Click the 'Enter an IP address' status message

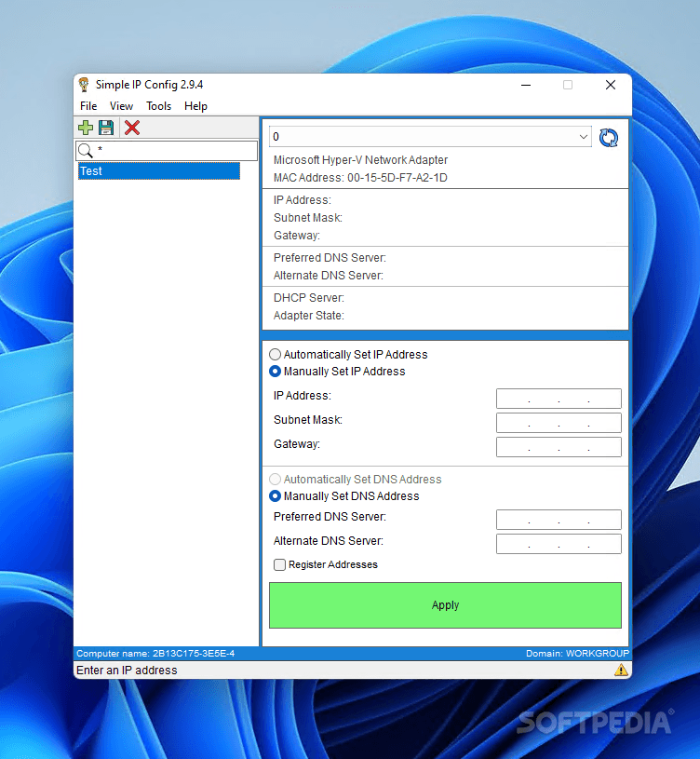pyautogui.click(x=127, y=670)
